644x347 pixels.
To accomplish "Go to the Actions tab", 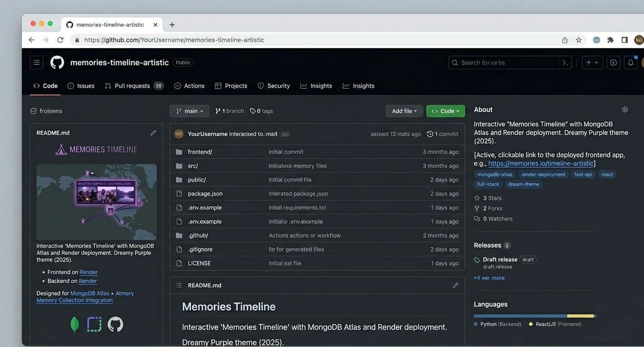I will point(189,86).
